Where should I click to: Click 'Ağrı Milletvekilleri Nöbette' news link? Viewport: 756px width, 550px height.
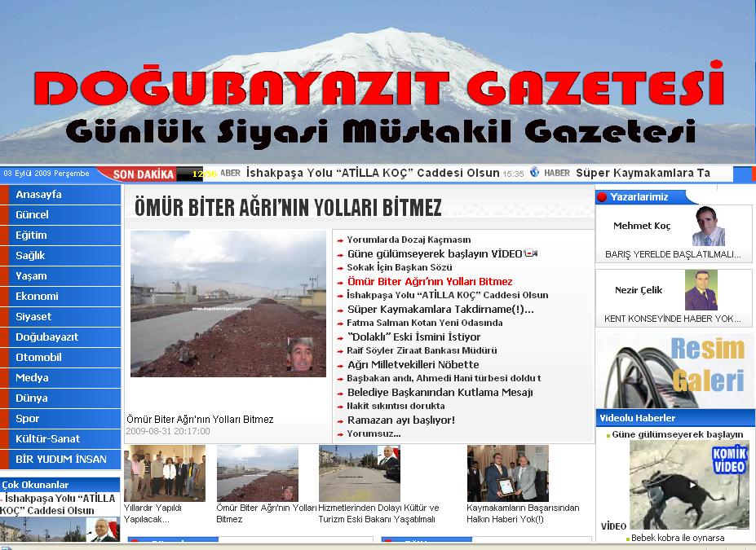(413, 364)
